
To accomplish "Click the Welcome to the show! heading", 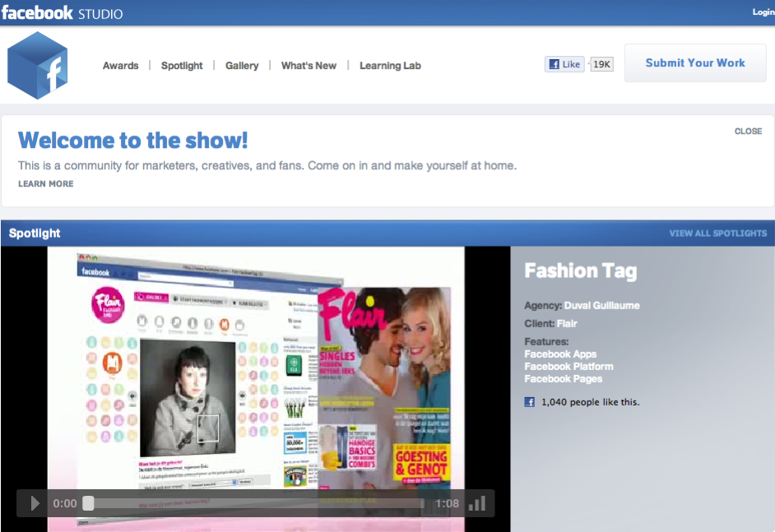I will (x=132, y=141).
